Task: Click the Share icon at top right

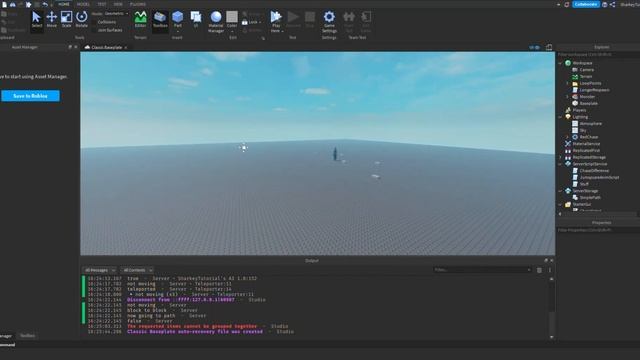Action: pyautogui.click(x=612, y=4)
